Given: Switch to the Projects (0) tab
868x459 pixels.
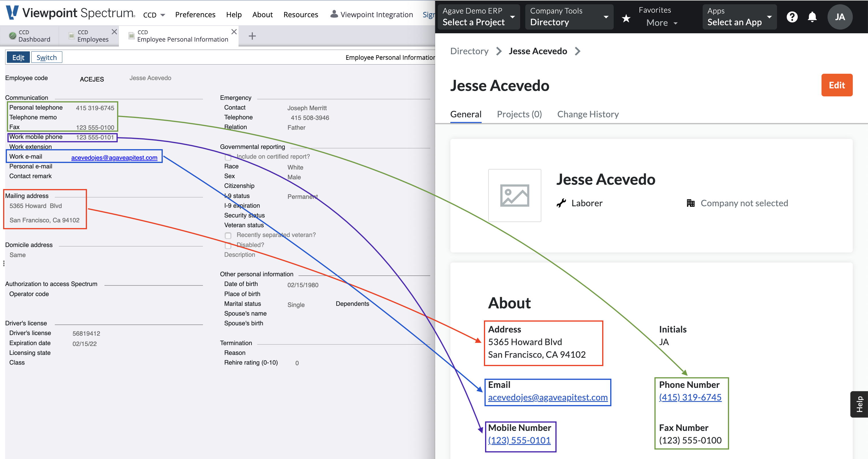Looking at the screenshot, I should click(519, 114).
